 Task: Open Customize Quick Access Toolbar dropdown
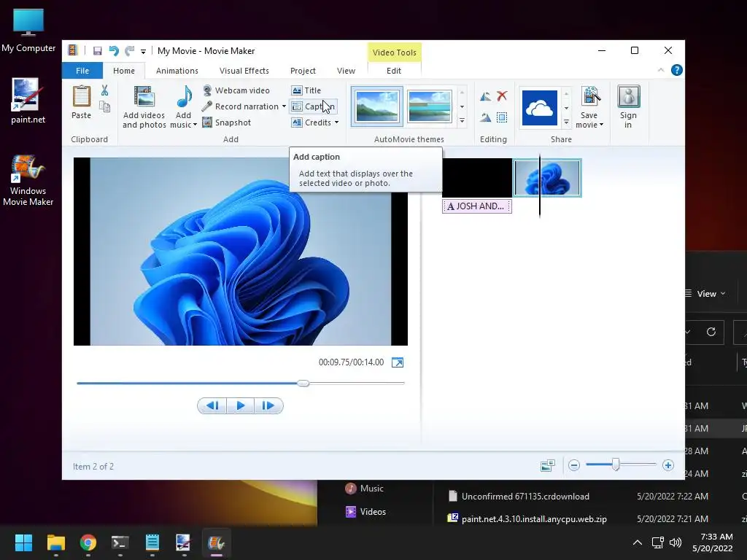[x=143, y=52]
